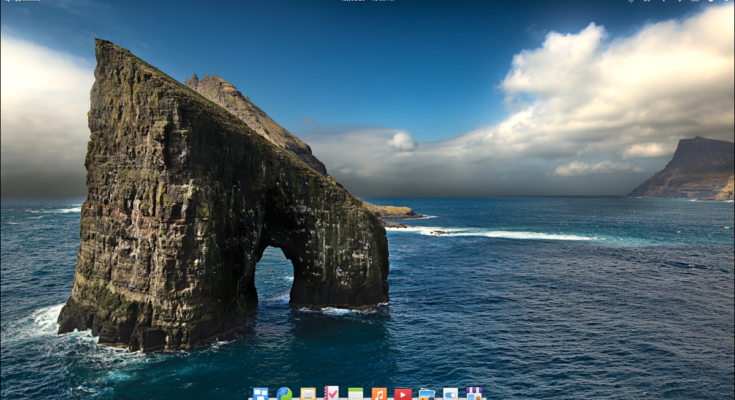Image resolution: width=735 pixels, height=400 pixels.
Task: Launch the Tasks app from dock
Action: (331, 394)
